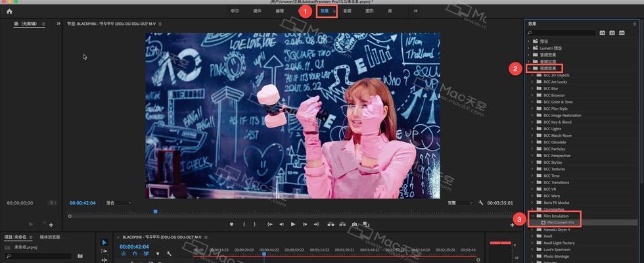
Task: Click the Lift button
Action: 331,224
